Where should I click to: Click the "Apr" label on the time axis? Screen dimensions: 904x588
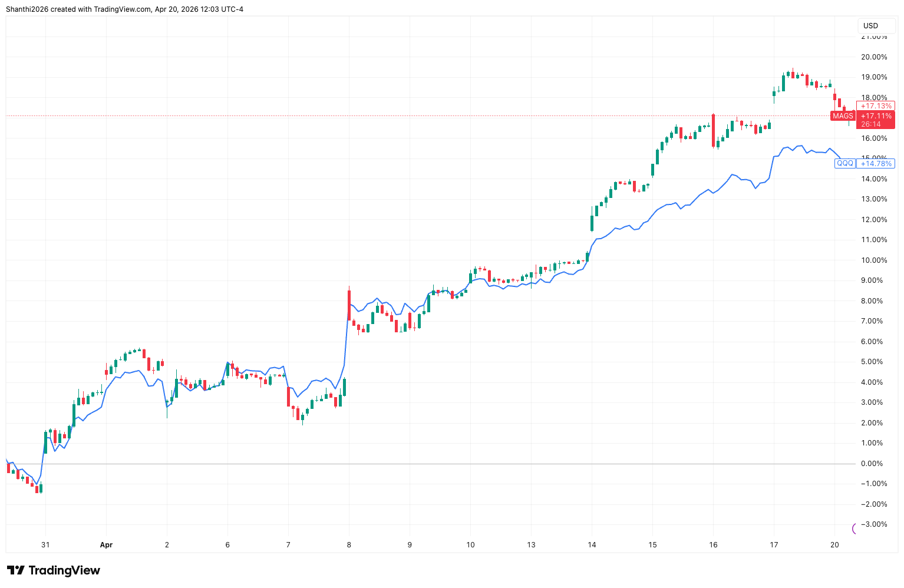(x=106, y=545)
